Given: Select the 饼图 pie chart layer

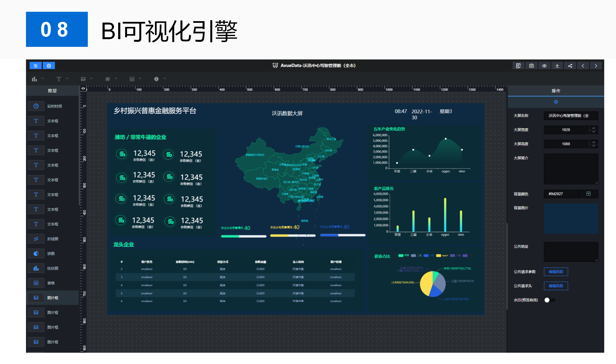Looking at the screenshot, I should click(51, 254).
